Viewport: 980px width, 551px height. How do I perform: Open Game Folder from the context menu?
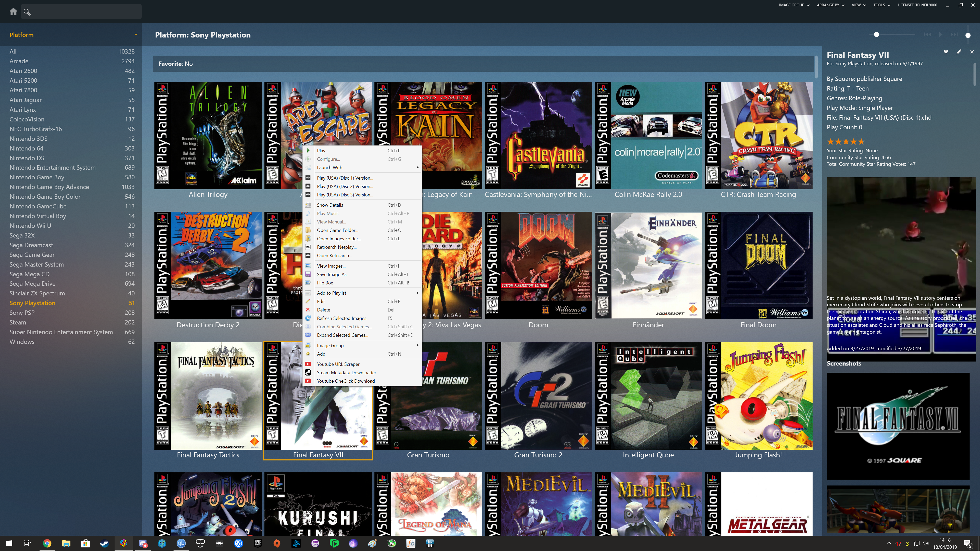pos(362,230)
